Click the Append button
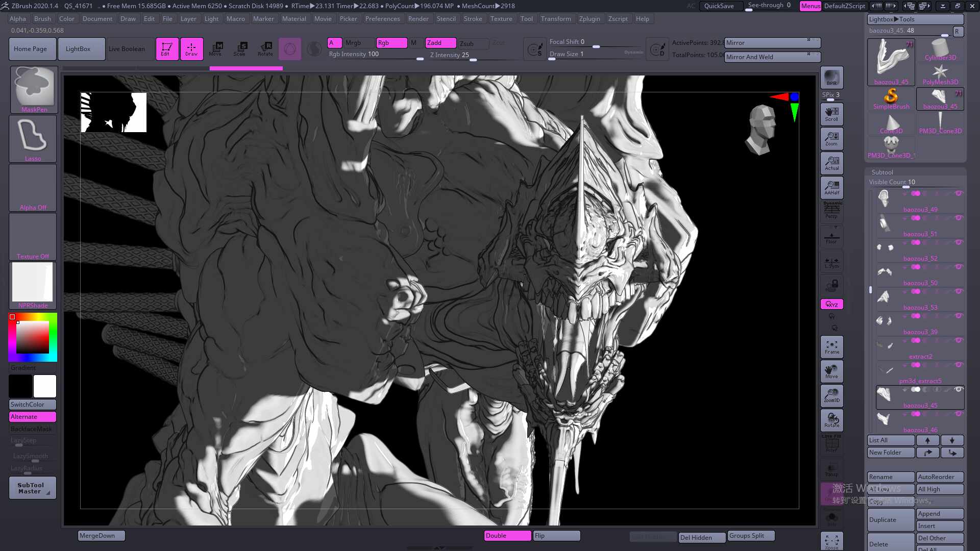Screen dimensions: 980x551 pyautogui.click(x=940, y=514)
